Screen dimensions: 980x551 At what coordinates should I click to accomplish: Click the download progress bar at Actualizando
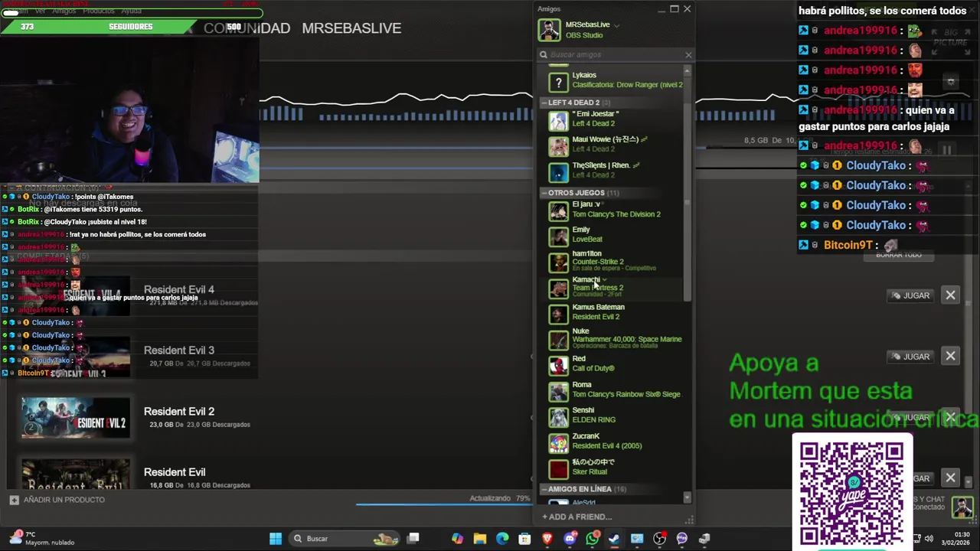(444, 504)
